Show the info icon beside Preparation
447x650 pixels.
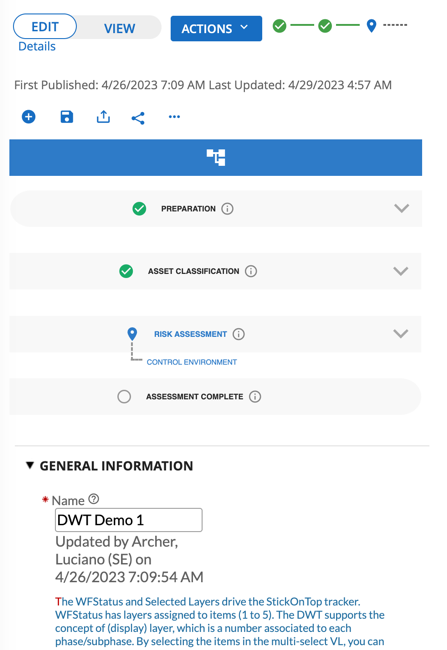[227, 209]
